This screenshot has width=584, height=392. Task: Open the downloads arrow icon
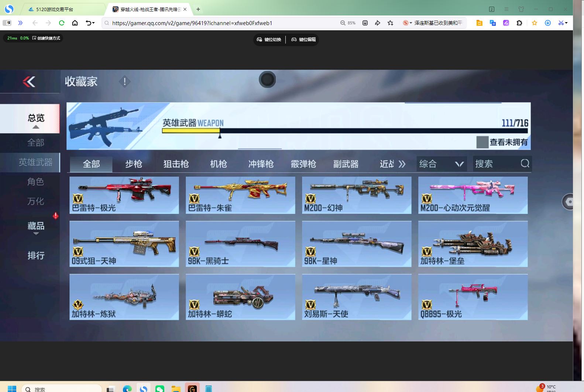tap(548, 23)
